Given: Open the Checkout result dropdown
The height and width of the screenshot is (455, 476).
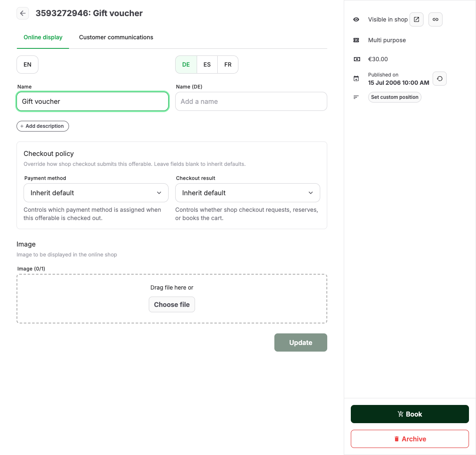Looking at the screenshot, I should (x=248, y=193).
